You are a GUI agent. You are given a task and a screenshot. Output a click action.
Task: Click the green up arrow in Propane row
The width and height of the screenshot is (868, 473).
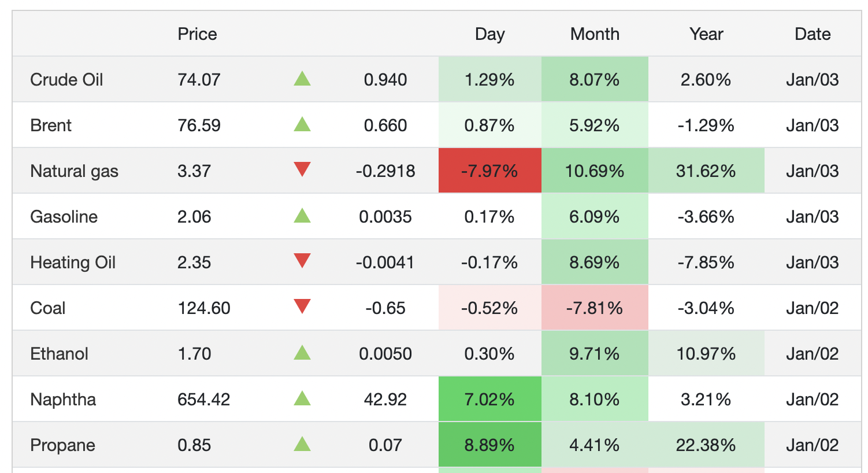coord(302,444)
